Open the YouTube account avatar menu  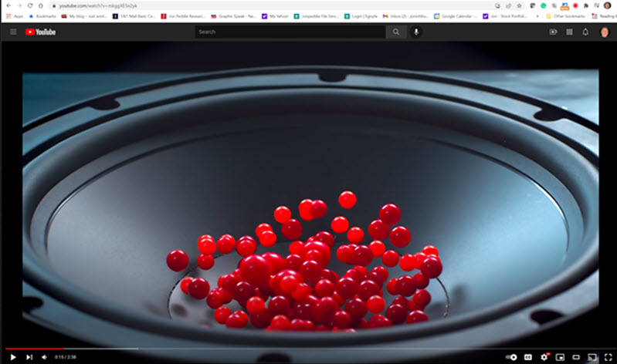pyautogui.click(x=605, y=32)
